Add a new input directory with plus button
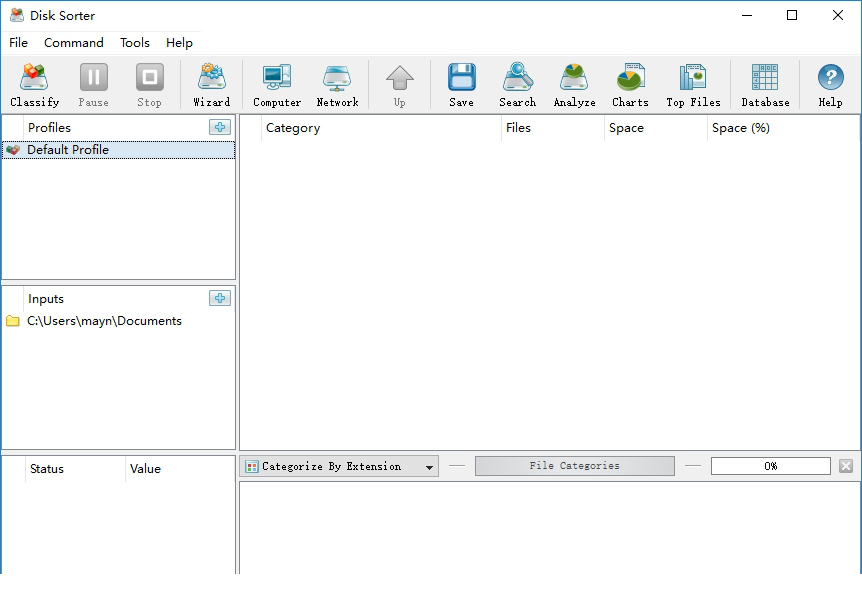Image resolution: width=862 pixels, height=596 pixels. pyautogui.click(x=220, y=298)
